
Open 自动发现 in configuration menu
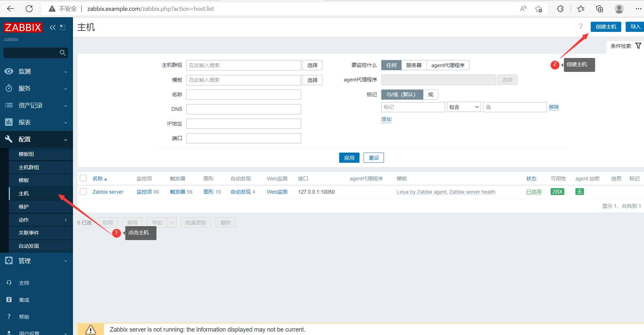coord(41,246)
